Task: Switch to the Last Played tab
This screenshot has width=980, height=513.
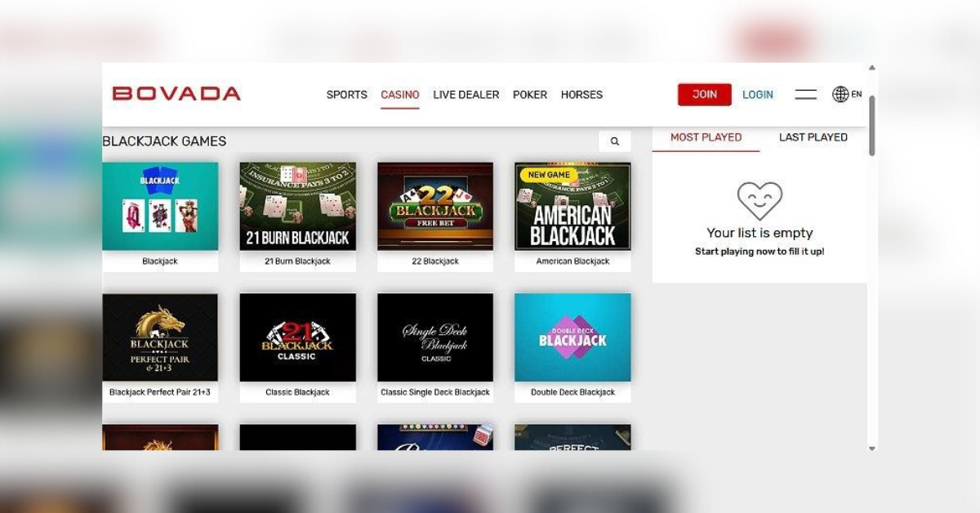Action: (813, 137)
